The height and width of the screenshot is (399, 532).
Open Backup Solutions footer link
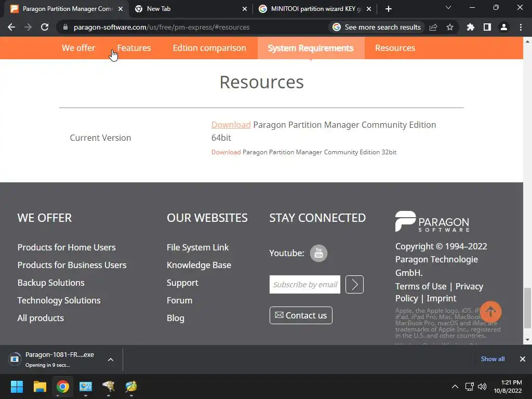pos(51,283)
